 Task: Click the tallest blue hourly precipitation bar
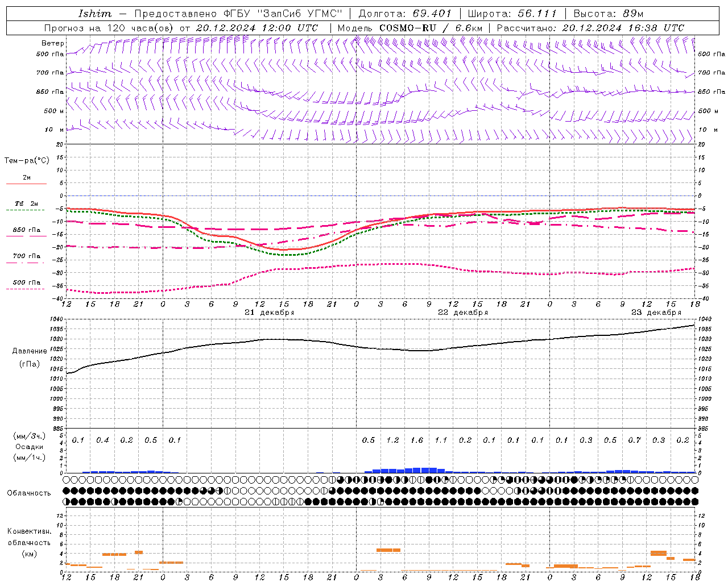coord(425,470)
